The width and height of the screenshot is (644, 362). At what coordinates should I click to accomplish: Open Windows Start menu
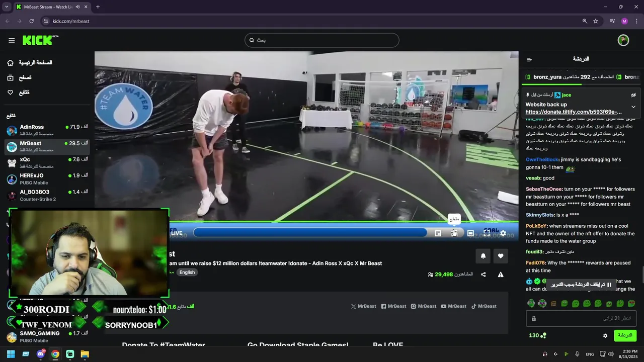coord(11,354)
